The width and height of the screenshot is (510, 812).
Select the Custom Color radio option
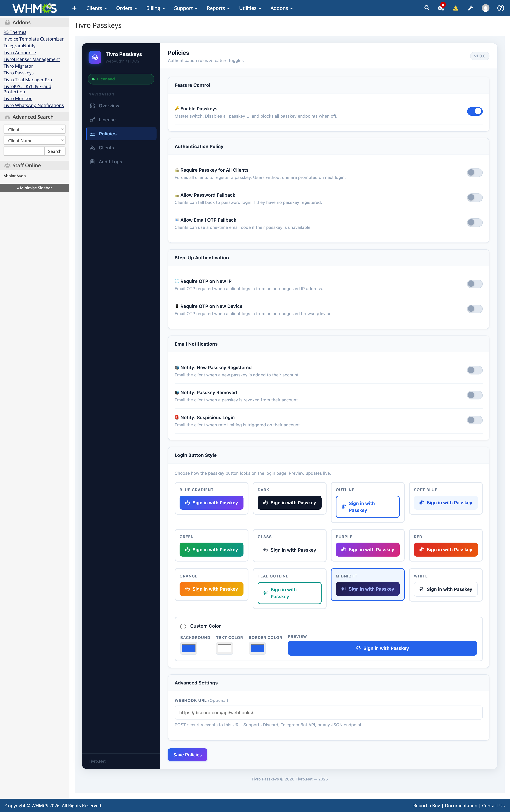[x=183, y=626]
